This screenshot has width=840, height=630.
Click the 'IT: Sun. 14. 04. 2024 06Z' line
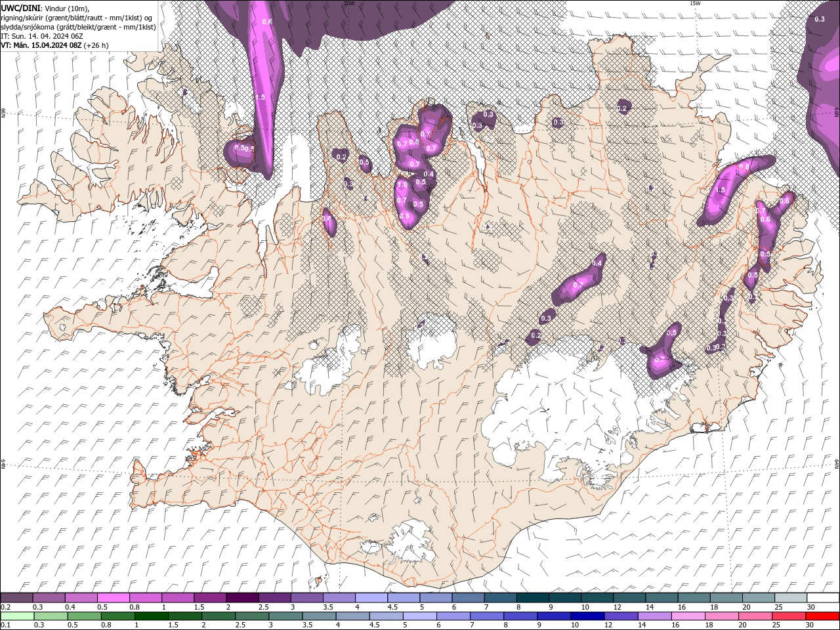point(42,35)
